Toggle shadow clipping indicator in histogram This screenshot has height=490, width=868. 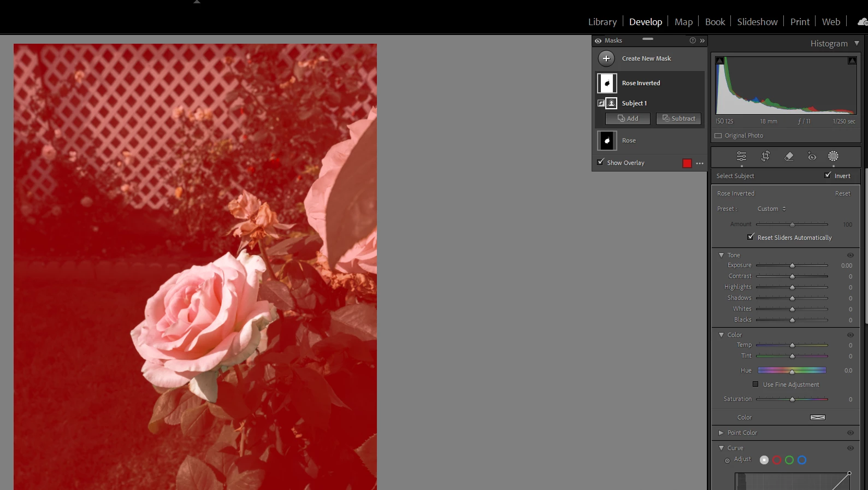click(x=720, y=61)
